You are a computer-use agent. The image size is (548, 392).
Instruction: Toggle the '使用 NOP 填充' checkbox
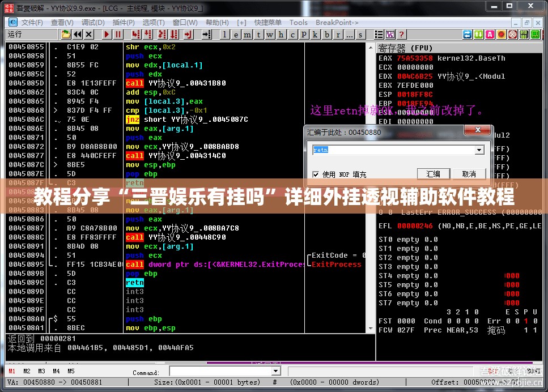(x=316, y=174)
